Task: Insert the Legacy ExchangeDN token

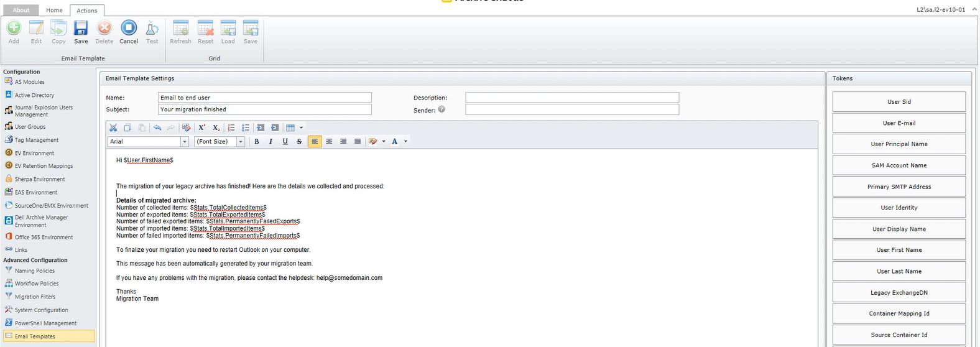Action: 899,292
